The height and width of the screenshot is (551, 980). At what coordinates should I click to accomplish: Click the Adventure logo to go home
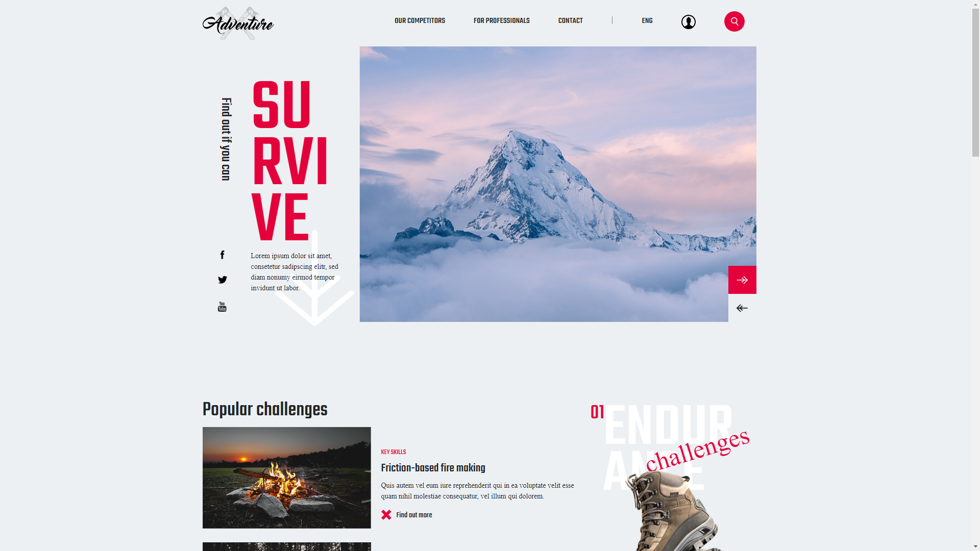coord(237,23)
